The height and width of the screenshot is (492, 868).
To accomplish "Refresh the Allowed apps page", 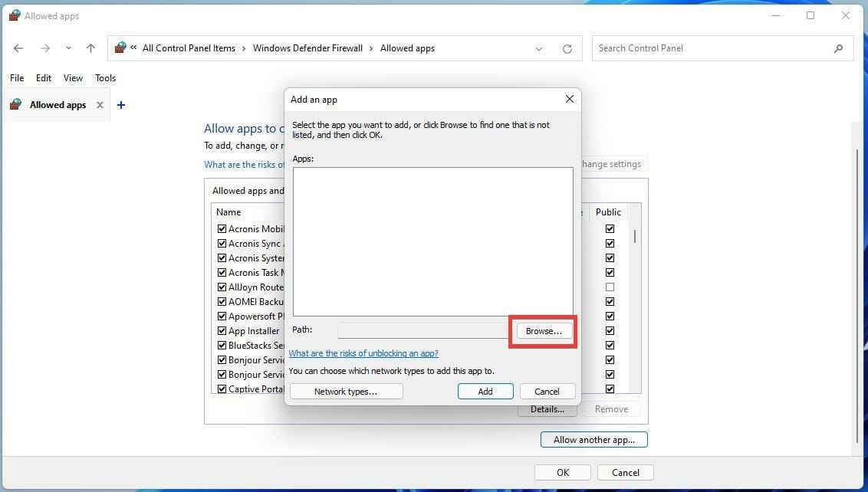I will 567,49.
